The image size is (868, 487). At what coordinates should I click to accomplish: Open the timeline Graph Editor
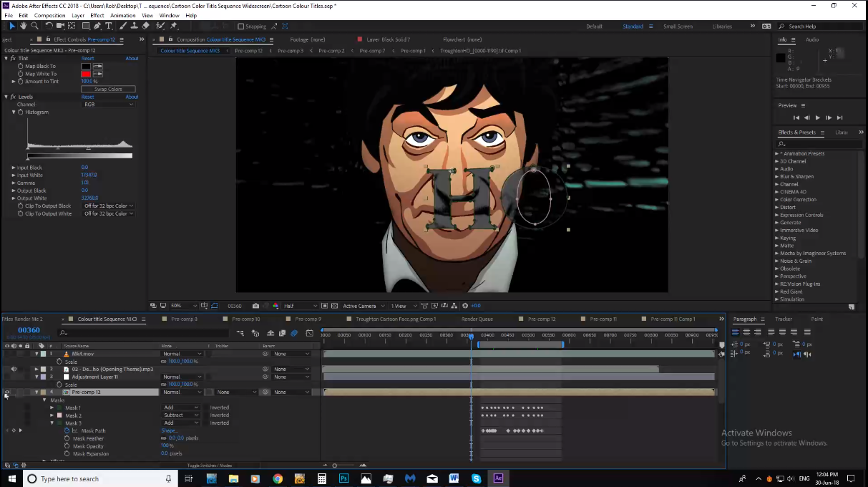tap(309, 333)
